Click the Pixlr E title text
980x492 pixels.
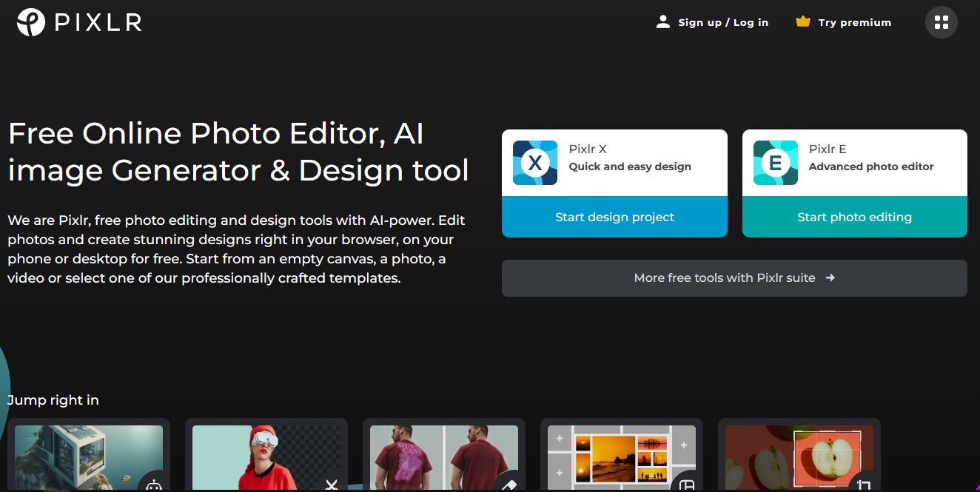828,149
